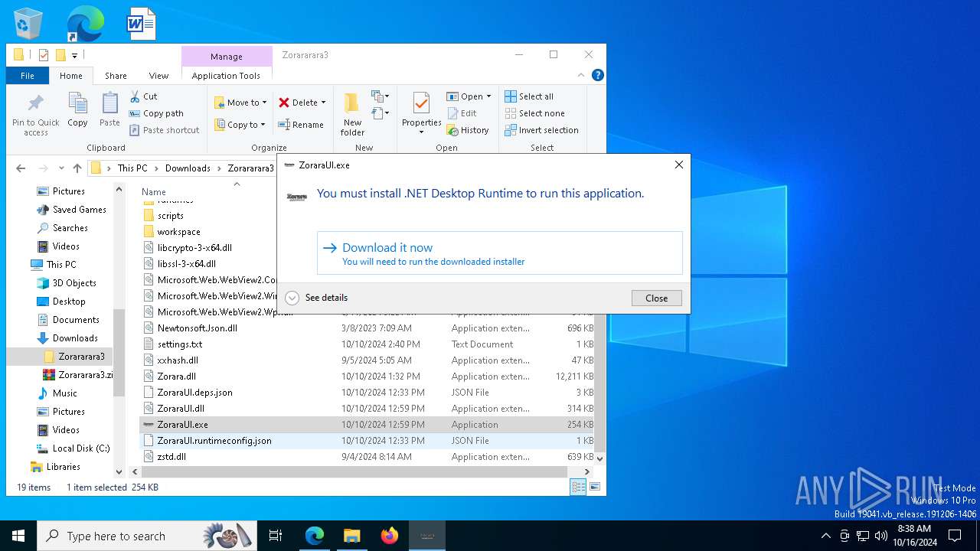Click the blue Help question mark icon
This screenshot has height=551, width=980.
598,75
